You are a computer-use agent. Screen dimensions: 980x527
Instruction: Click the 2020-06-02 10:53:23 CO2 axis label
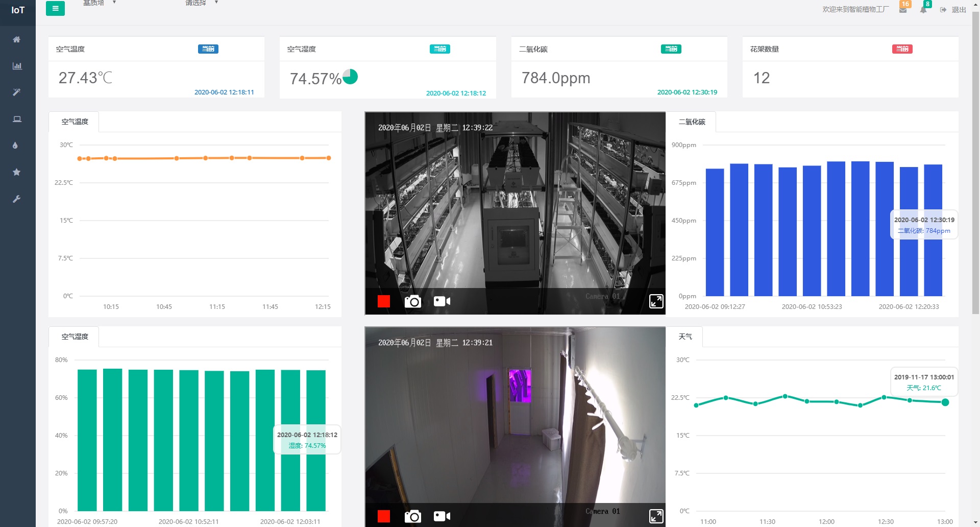point(812,307)
